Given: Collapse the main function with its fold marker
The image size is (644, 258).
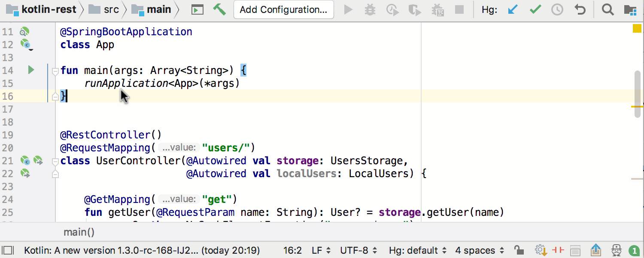Looking at the screenshot, I should coord(55,71).
